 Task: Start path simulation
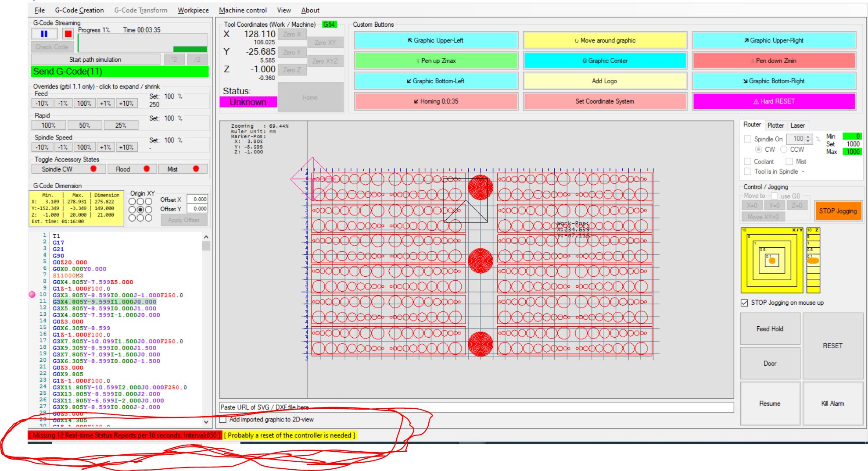[96, 59]
